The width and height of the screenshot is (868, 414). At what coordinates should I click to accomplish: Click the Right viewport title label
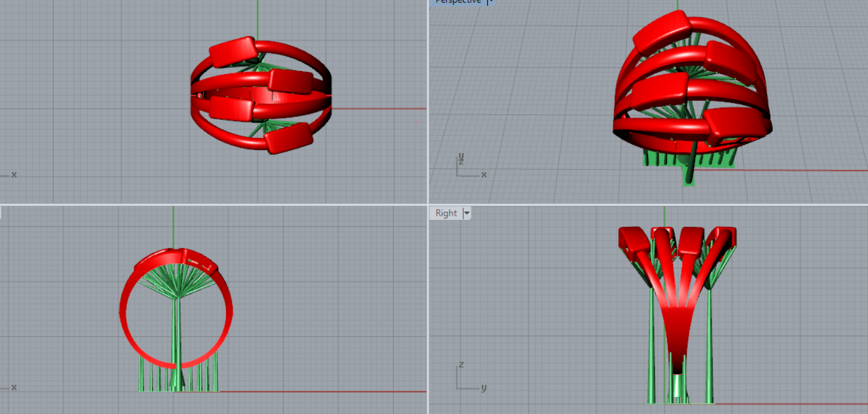point(446,213)
